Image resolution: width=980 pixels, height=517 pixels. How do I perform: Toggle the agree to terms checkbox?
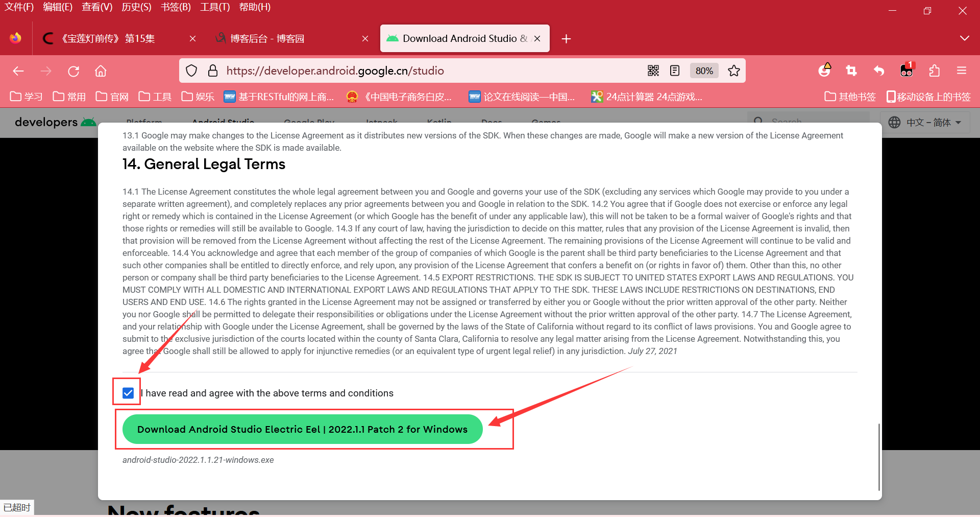coord(128,393)
